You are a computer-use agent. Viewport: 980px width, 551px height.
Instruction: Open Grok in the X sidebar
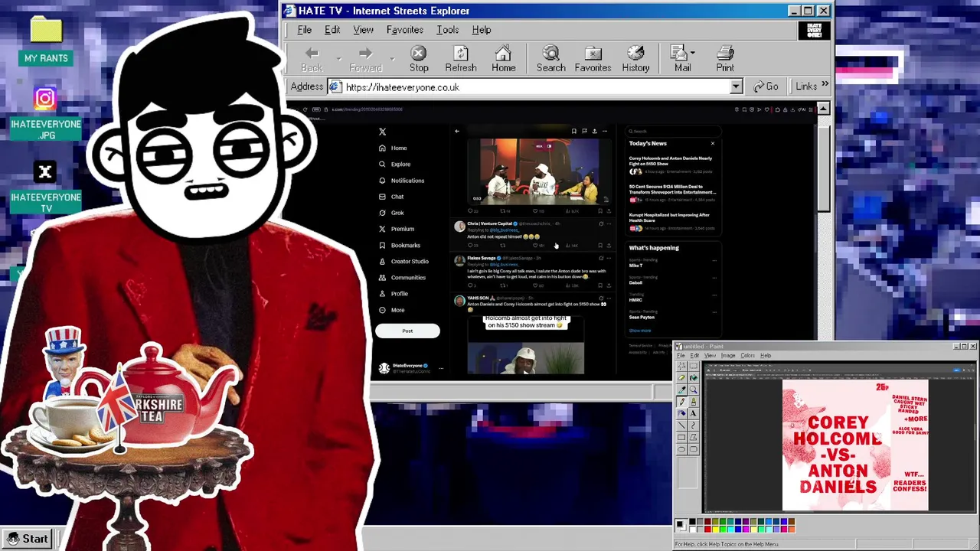pyautogui.click(x=391, y=213)
